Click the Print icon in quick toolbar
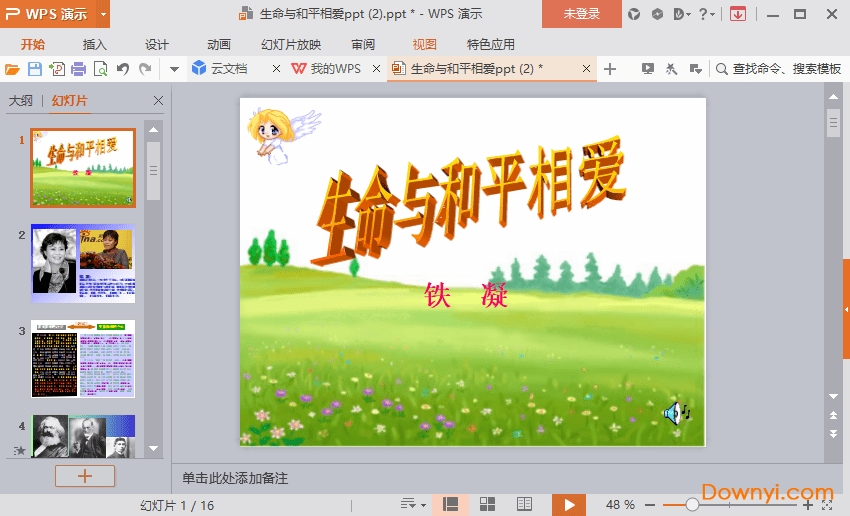This screenshot has width=850, height=516. [78, 69]
